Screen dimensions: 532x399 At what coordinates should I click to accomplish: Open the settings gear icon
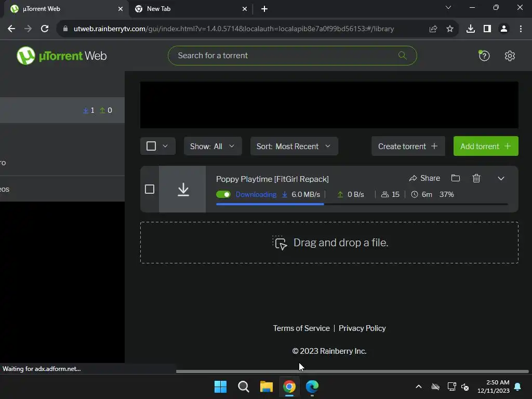pyautogui.click(x=510, y=56)
